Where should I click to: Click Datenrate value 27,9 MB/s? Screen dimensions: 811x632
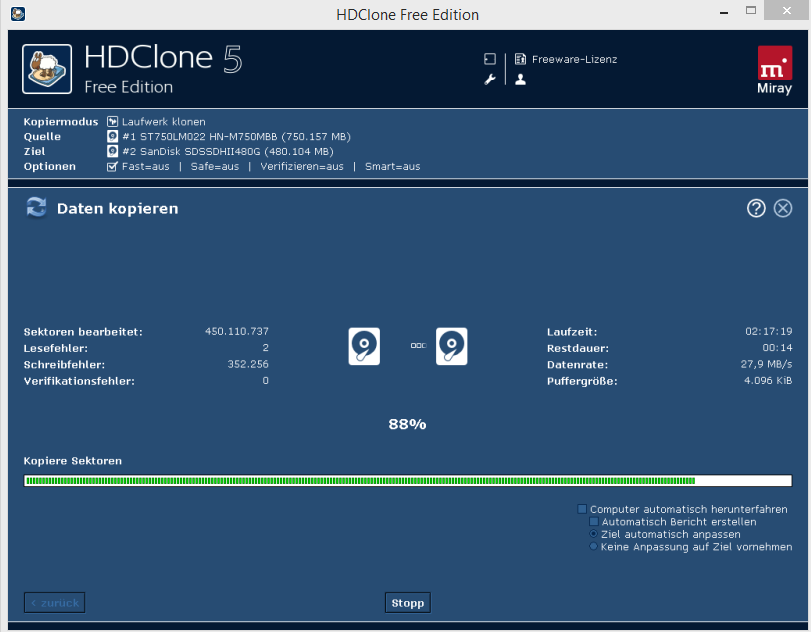coord(766,364)
